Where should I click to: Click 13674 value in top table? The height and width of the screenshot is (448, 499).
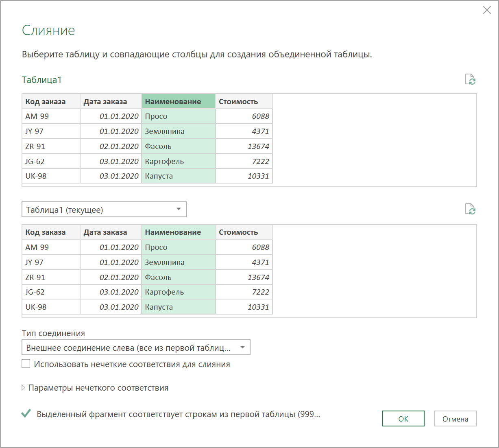coord(244,146)
